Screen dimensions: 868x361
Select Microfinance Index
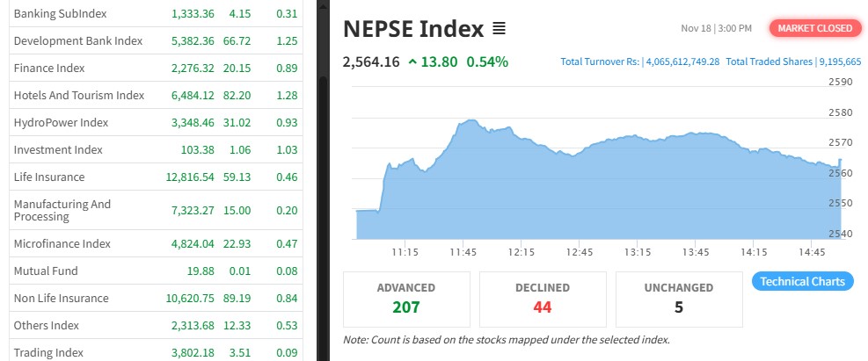pos(63,243)
